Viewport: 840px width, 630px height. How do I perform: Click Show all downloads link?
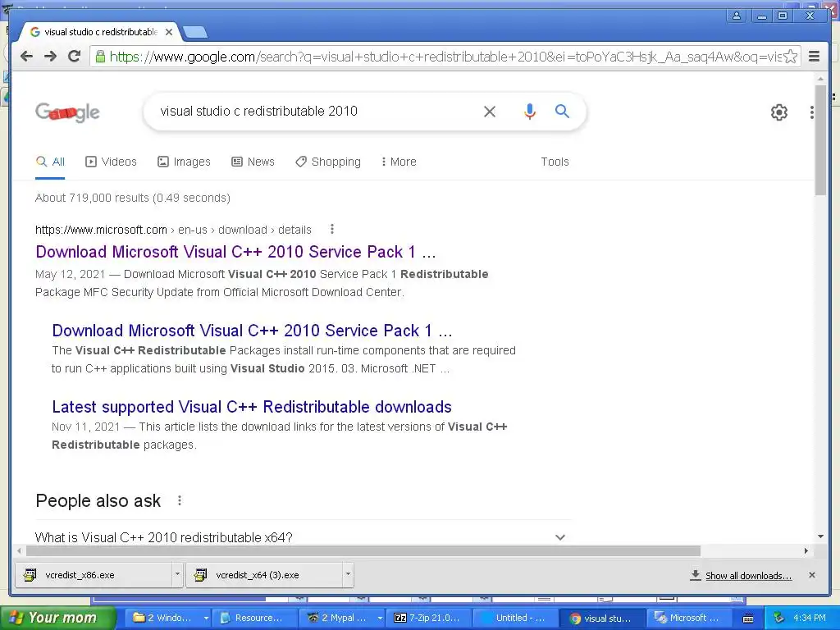pyautogui.click(x=748, y=575)
